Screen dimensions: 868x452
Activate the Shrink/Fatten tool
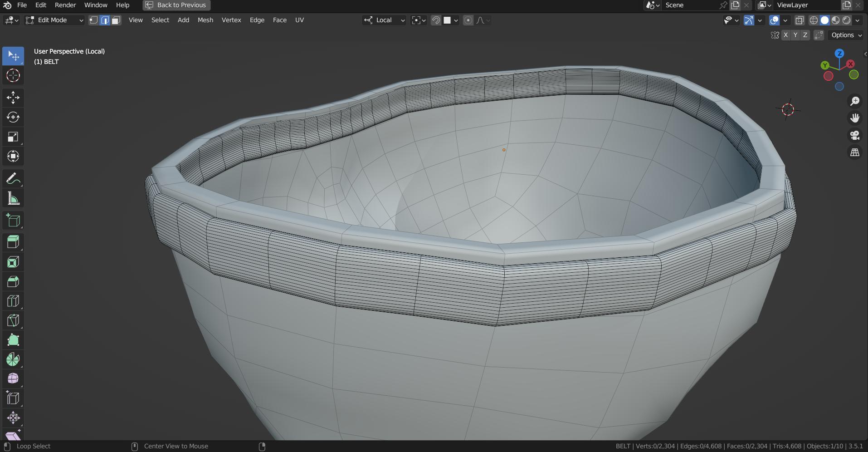coord(13,418)
